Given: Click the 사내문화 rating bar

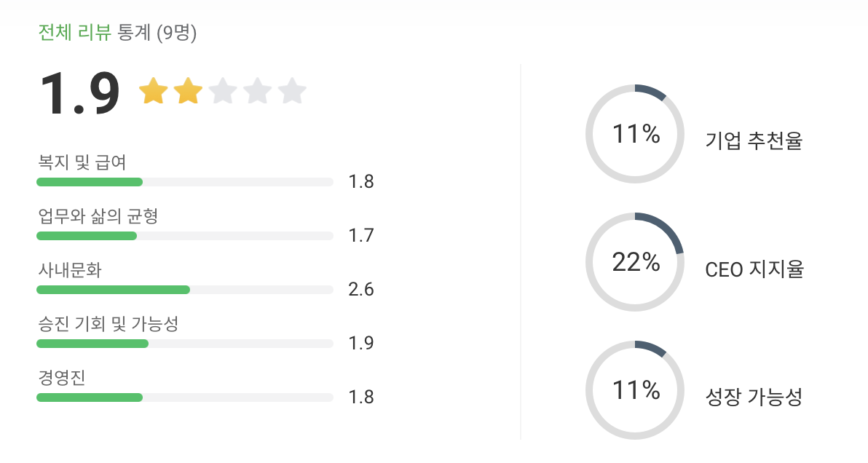Looking at the screenshot, I should 185,290.
